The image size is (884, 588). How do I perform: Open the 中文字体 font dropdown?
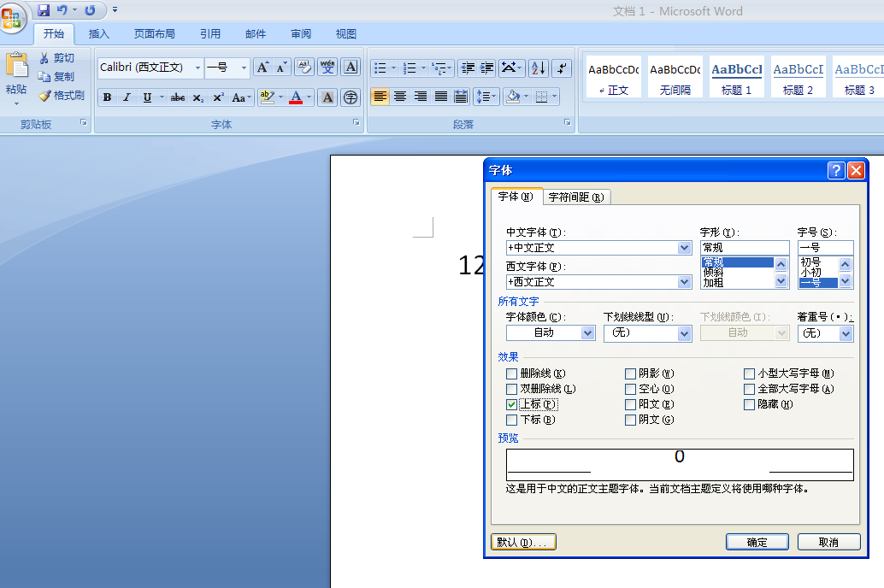click(685, 248)
